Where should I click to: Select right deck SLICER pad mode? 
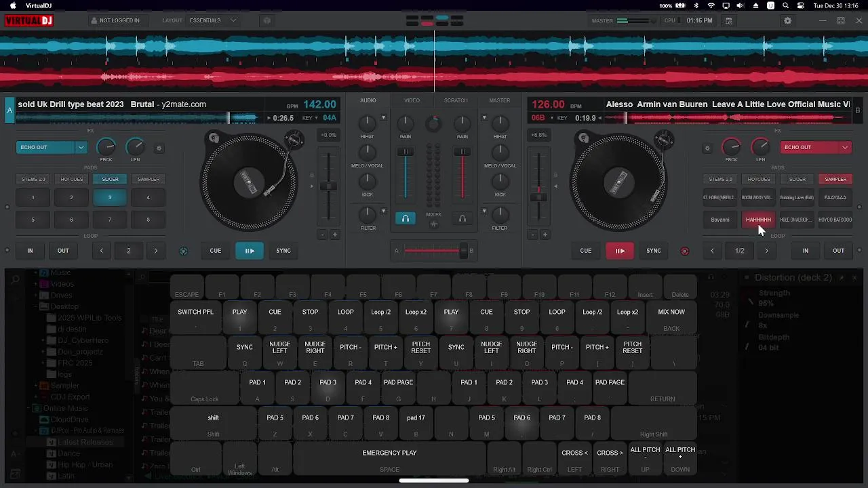click(797, 179)
